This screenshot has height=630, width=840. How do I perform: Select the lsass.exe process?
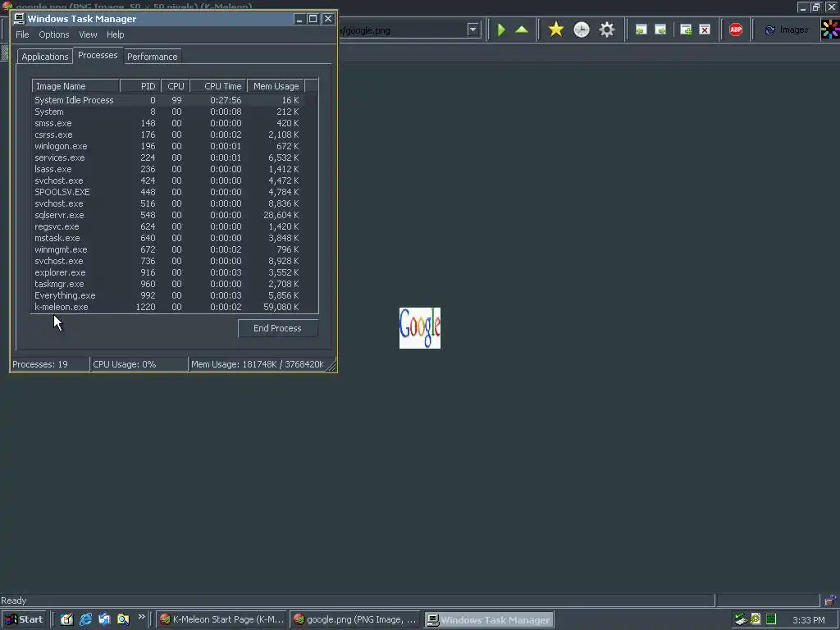167,169
